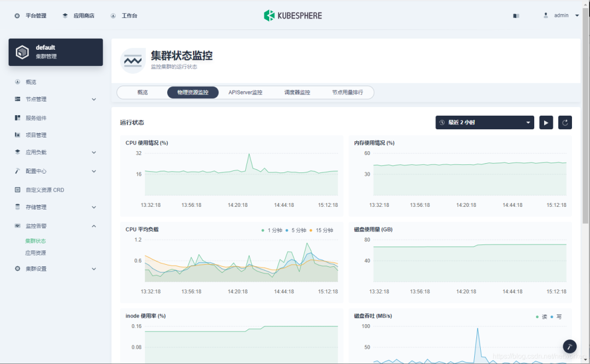Click the 概览 sidebar icon
The image size is (590, 364).
pos(17,82)
